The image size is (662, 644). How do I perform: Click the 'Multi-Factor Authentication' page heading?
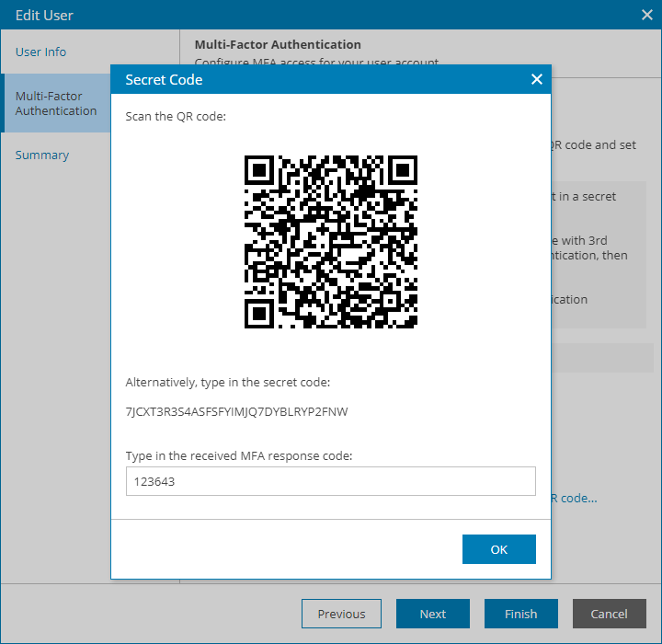(278, 44)
